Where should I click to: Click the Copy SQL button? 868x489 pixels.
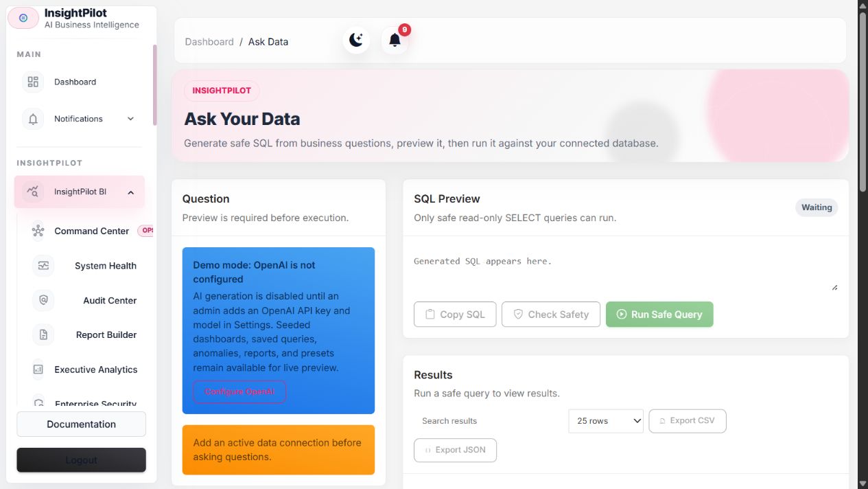(455, 314)
